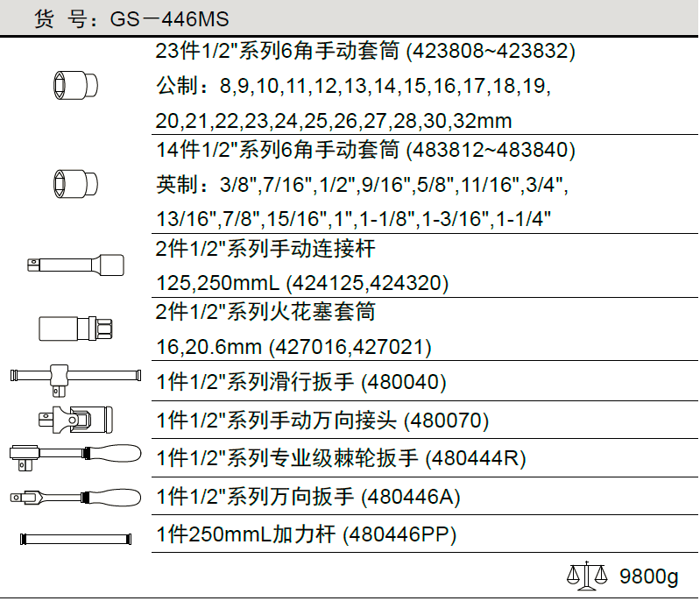Click the inch sizes line starting with 英制

pos(362,185)
